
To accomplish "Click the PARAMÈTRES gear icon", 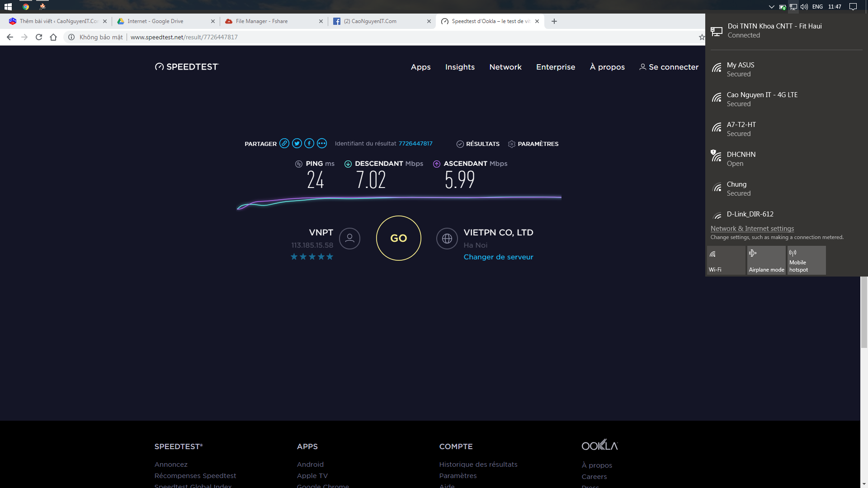I will [x=512, y=144].
